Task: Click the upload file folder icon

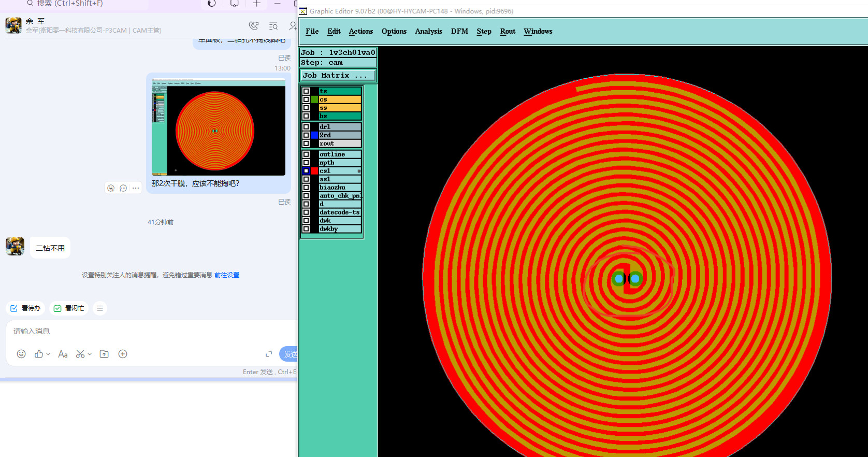Action: click(x=104, y=354)
